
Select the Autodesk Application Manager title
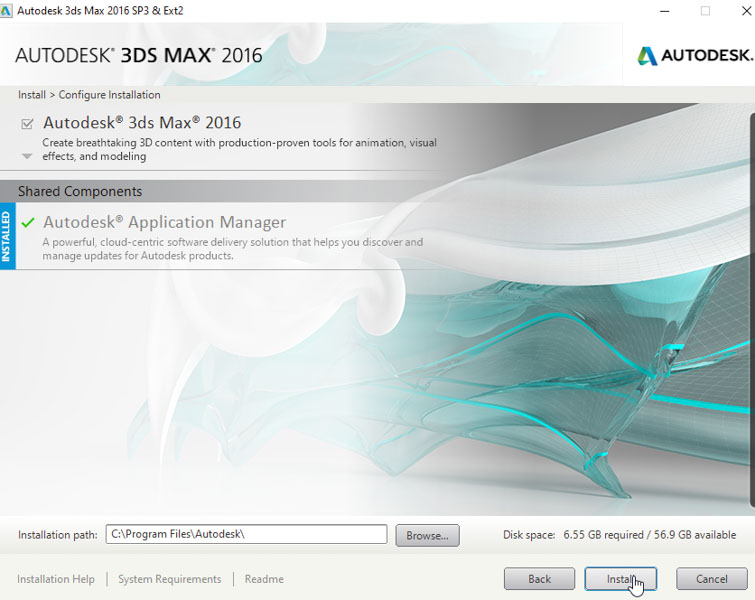164,222
